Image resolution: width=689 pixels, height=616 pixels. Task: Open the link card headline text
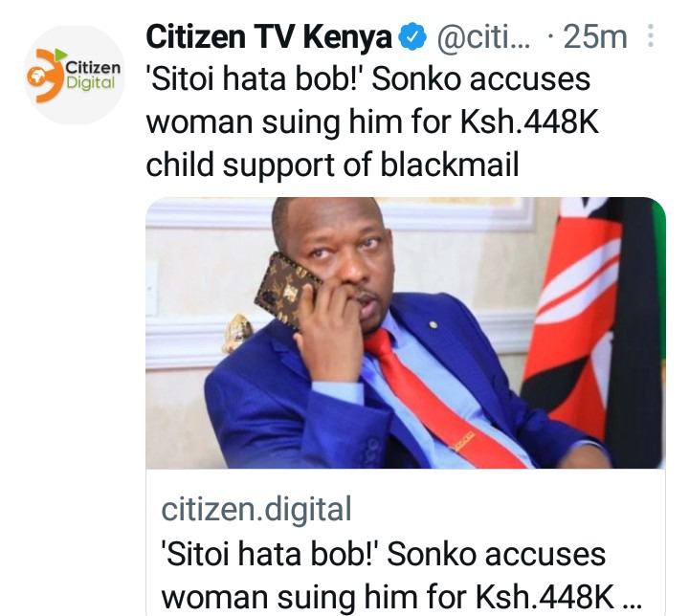pos(402,575)
